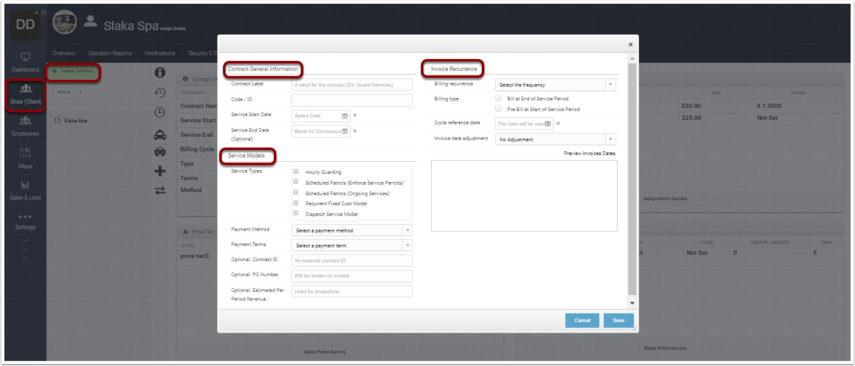The width and height of the screenshot is (855, 366).
Task: Click the Contract Label input field
Action: point(352,85)
